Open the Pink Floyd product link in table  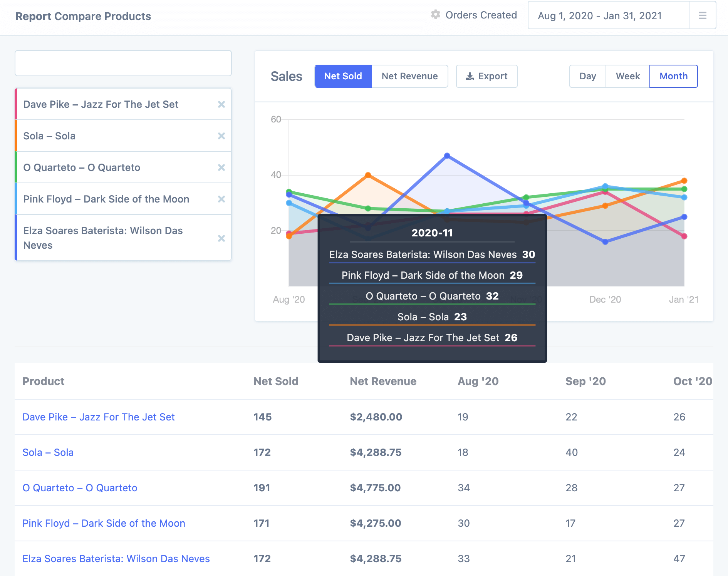104,523
